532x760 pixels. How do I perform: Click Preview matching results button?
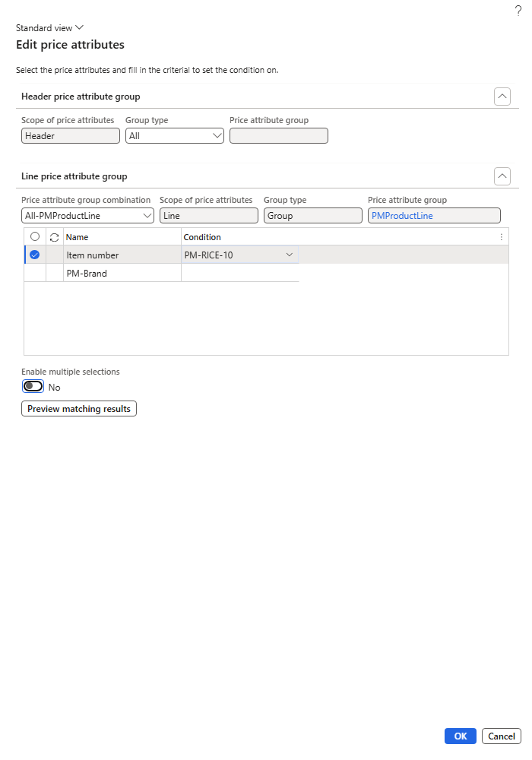click(79, 409)
